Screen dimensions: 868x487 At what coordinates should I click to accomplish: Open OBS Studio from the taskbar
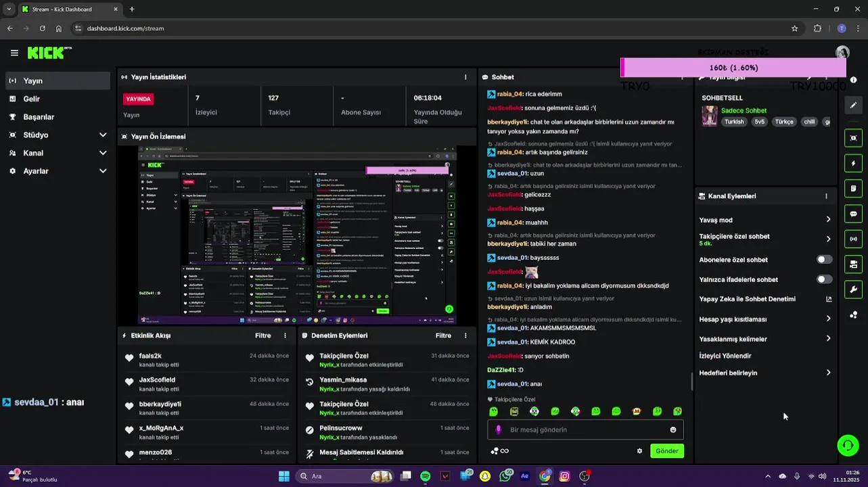[x=585, y=476]
